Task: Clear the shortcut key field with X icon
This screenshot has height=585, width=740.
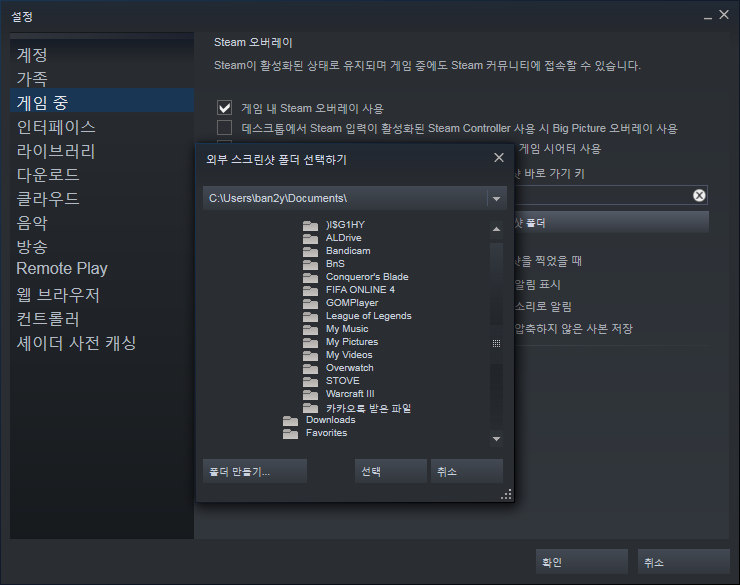Action: pos(699,195)
